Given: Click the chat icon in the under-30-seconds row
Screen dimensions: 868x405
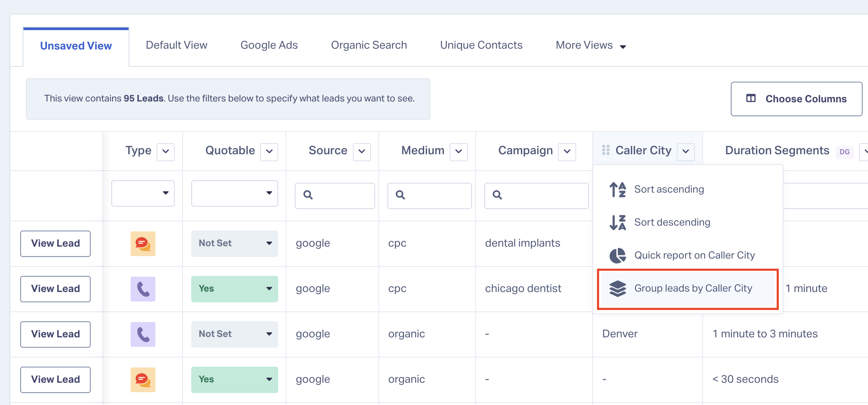Looking at the screenshot, I should [x=143, y=379].
